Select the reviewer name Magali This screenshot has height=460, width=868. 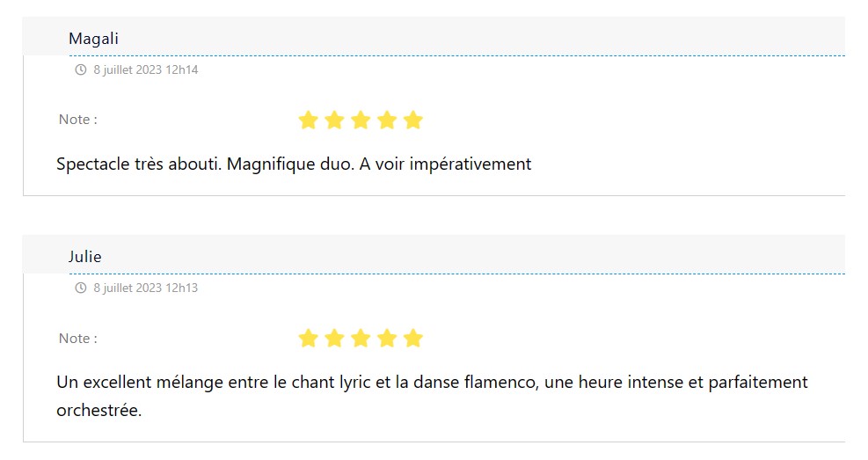coord(93,39)
